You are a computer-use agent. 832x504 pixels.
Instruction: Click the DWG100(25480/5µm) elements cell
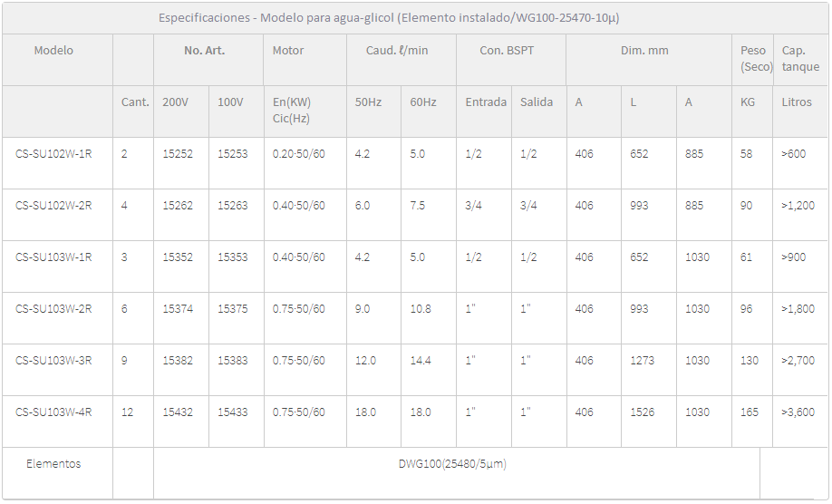click(x=452, y=464)
